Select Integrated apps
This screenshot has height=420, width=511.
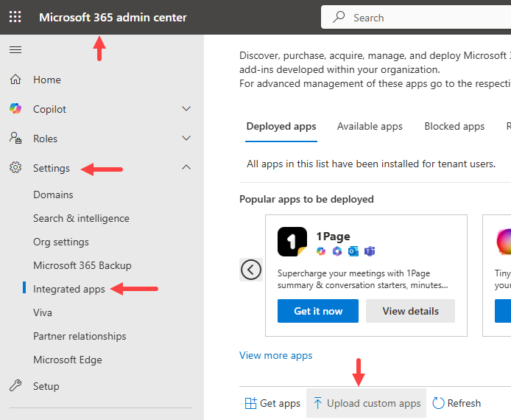(x=69, y=290)
